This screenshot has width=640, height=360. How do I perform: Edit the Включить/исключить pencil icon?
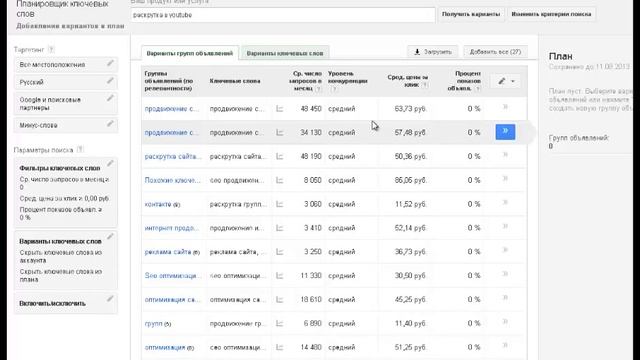tap(110, 299)
